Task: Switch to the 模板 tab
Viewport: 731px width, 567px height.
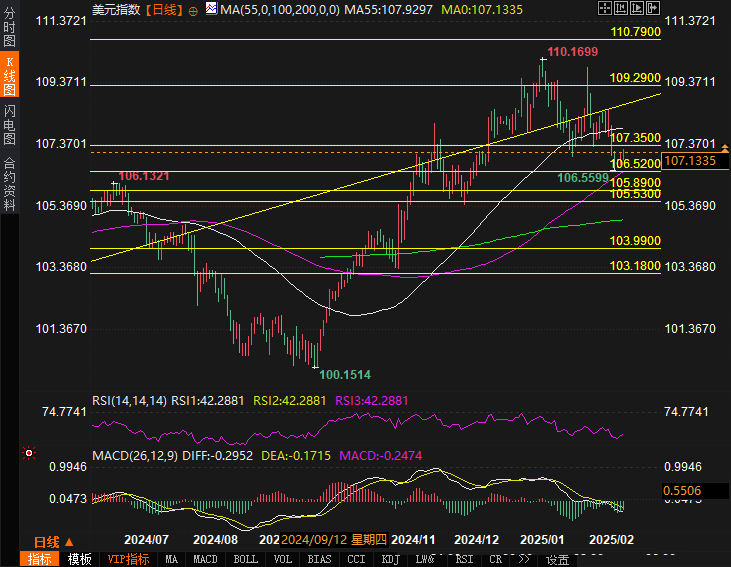Action: point(80,559)
